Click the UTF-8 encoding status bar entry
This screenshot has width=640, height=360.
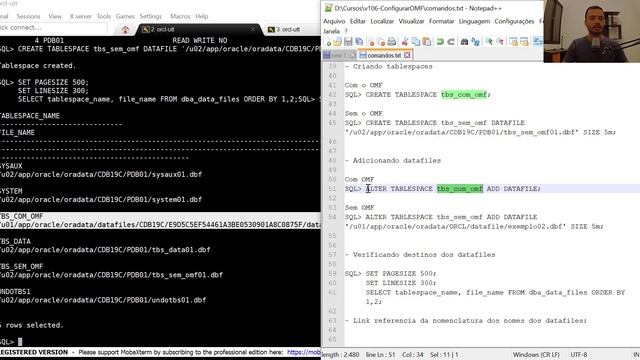point(579,355)
